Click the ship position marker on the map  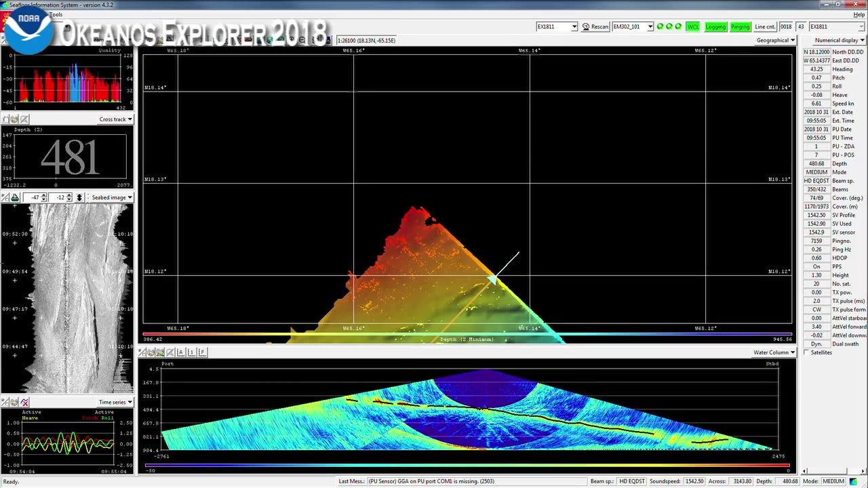pyautogui.click(x=493, y=279)
